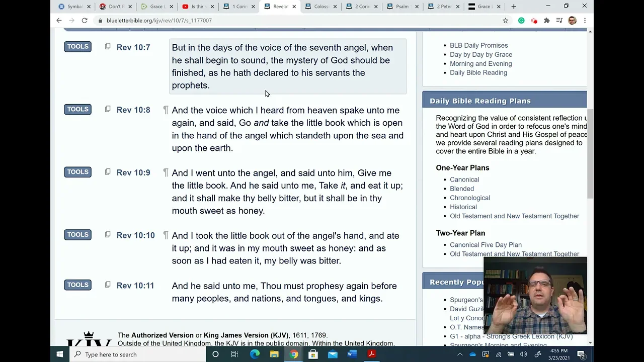Open Task View on the taskbar
This screenshot has height=362, width=644.
[x=234, y=354]
